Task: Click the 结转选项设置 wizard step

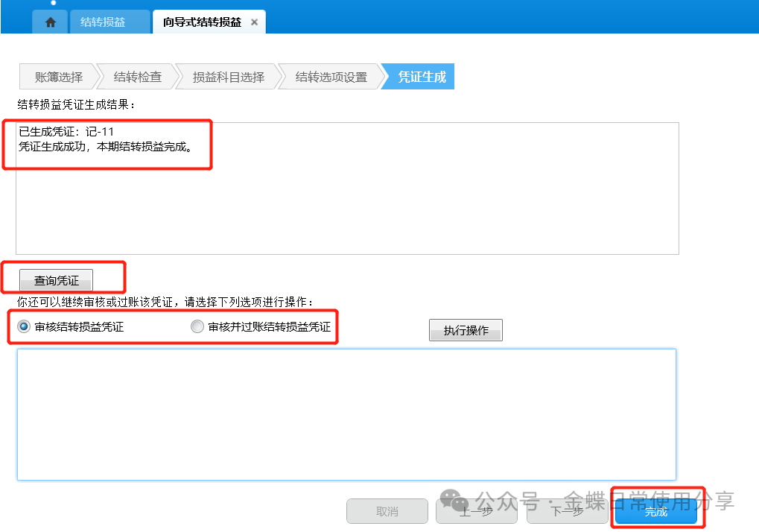Action: [331, 77]
